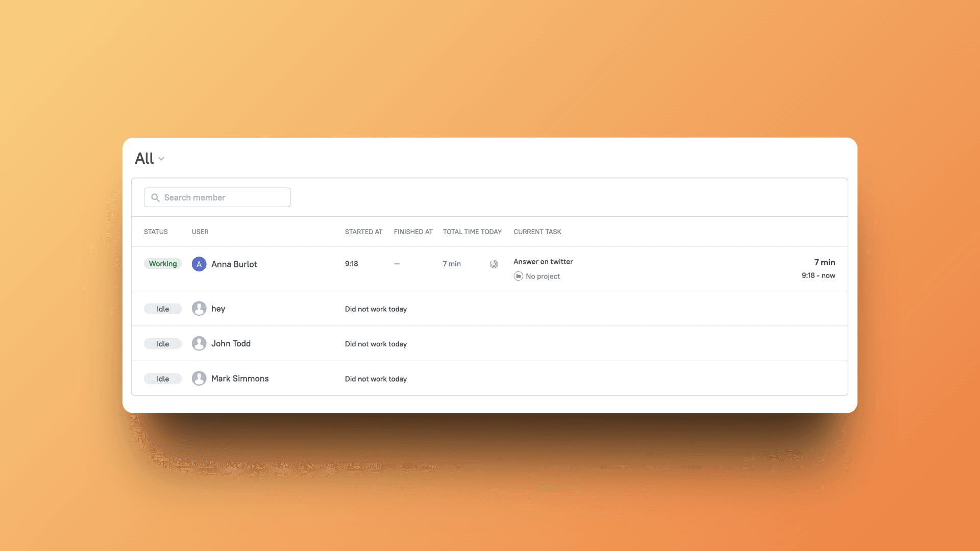The image size is (980, 551).
Task: Click the USER column header
Action: 200,232
